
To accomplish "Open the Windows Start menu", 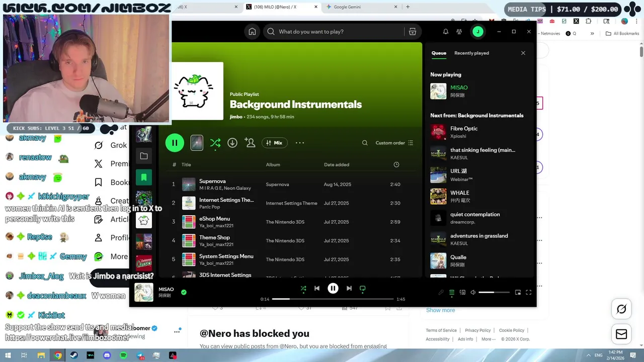I will pyautogui.click(x=8, y=355).
